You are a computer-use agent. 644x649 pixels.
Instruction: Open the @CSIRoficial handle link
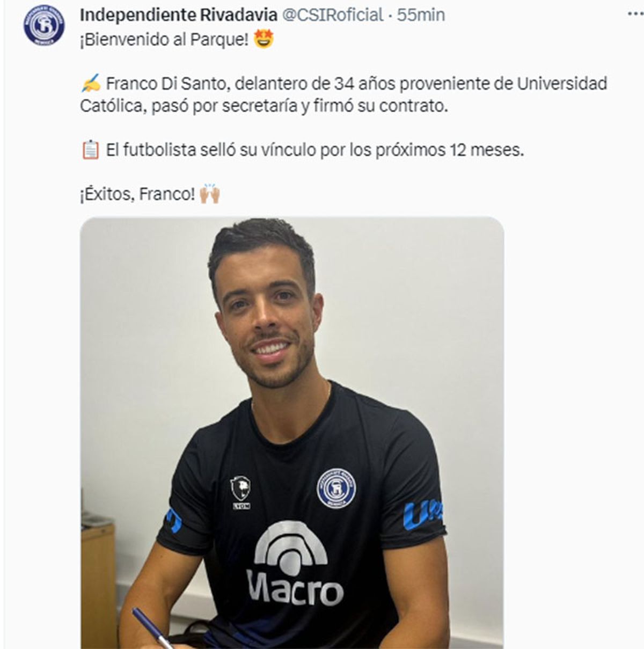pos(333,15)
